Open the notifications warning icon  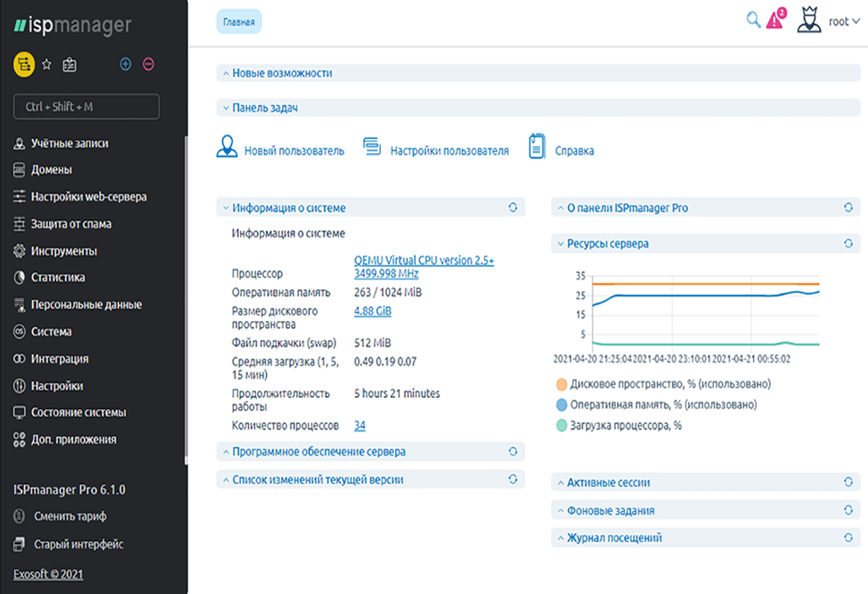pyautogui.click(x=775, y=20)
